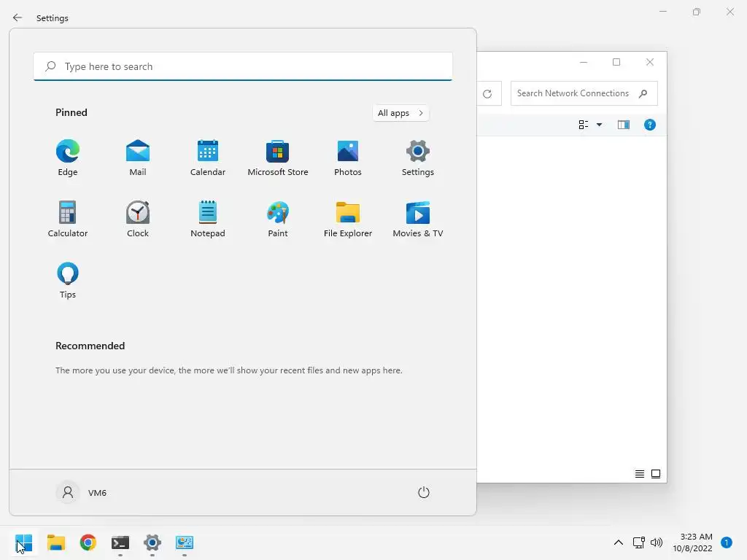The width and height of the screenshot is (747, 560).
Task: Maximize the Network Connections window
Action: pos(616,62)
